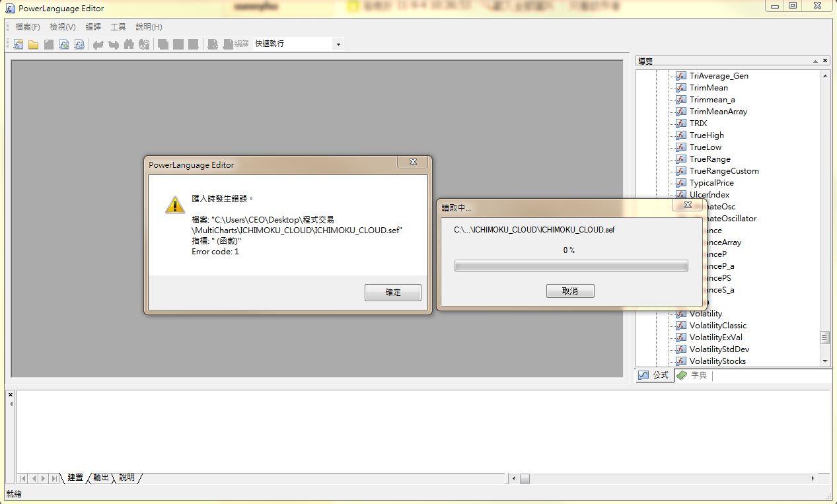Click the function icon beside TriAverage_Gen

point(681,76)
